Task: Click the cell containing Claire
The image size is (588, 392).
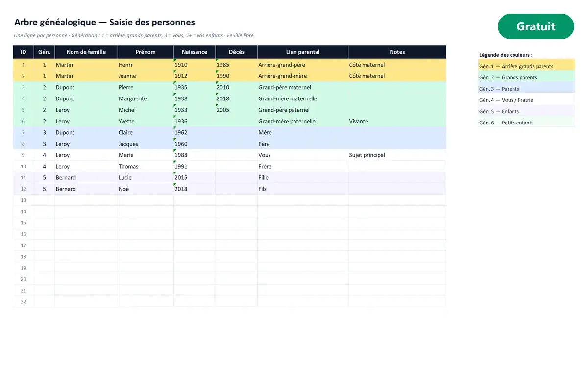Action: coord(146,132)
